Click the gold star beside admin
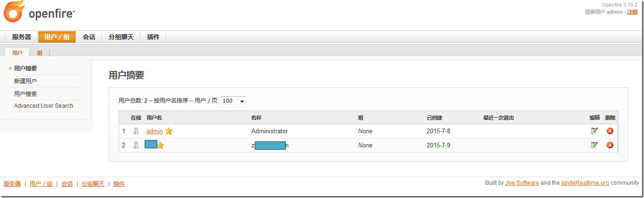This screenshot has width=644, height=198. click(x=169, y=131)
